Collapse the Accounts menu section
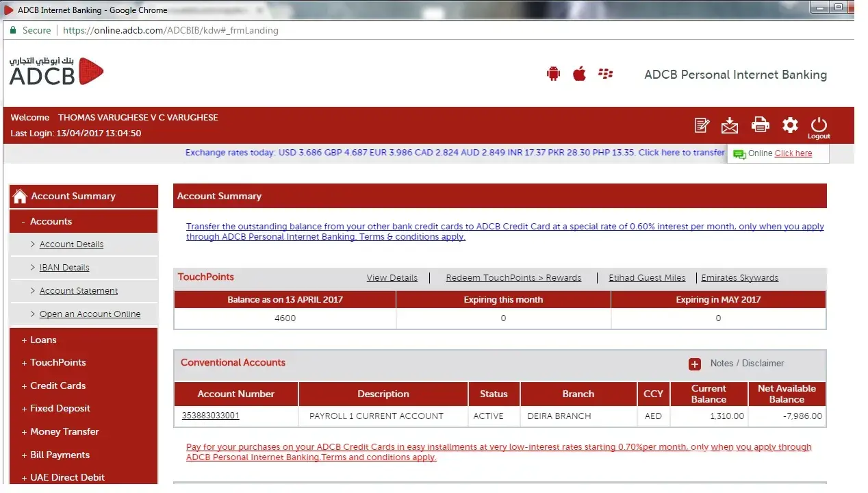868x493 pixels. tap(84, 221)
